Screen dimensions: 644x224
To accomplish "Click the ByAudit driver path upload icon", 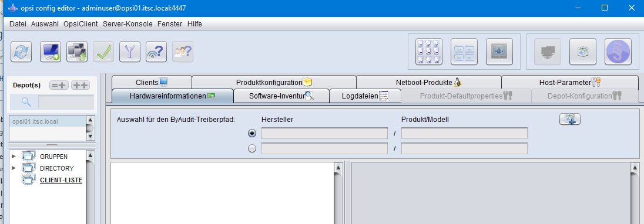I will pyautogui.click(x=569, y=119).
